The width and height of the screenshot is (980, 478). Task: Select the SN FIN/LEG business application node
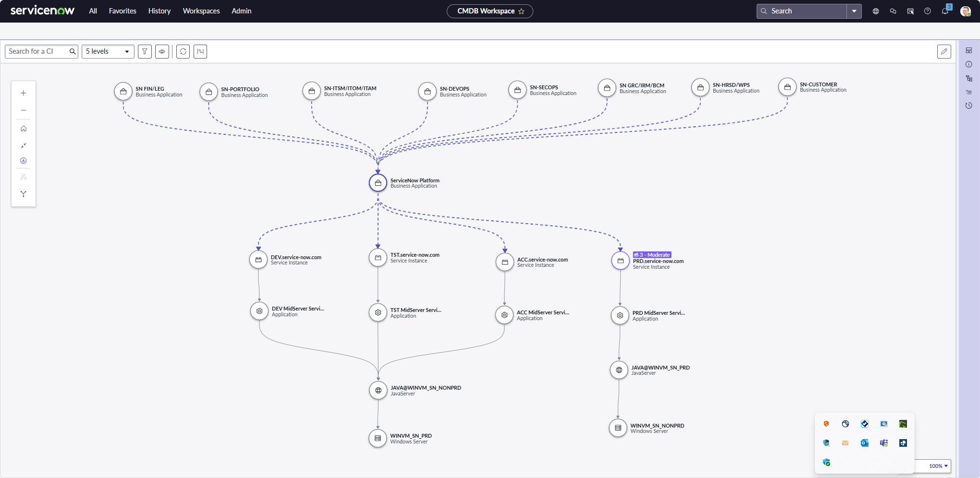tap(123, 91)
